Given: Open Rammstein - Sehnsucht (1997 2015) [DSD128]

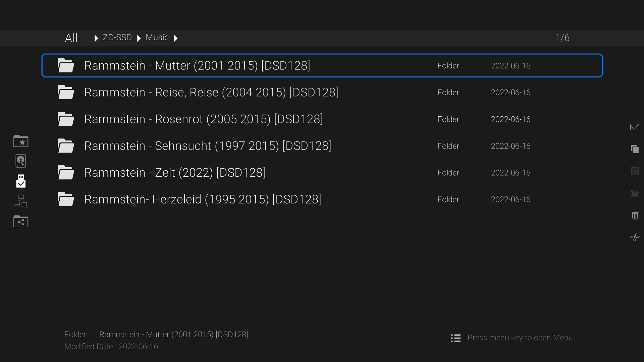Looking at the screenshot, I should pyautogui.click(x=322, y=146).
